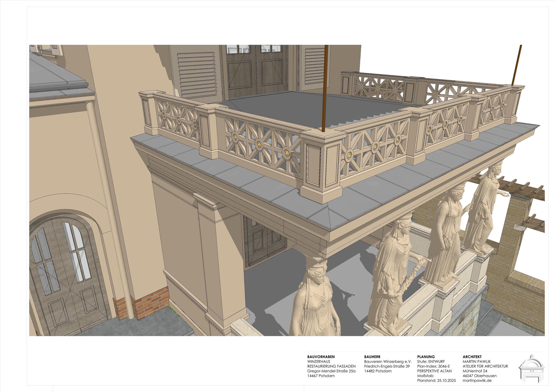Click the 'MARTIN PAWLIK' architect name
555x392 pixels.
click(x=477, y=362)
